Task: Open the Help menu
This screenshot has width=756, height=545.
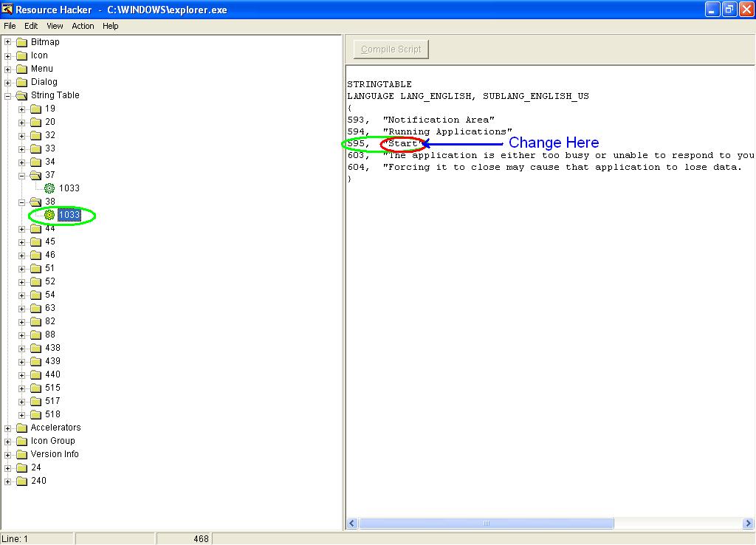Action: (x=111, y=26)
